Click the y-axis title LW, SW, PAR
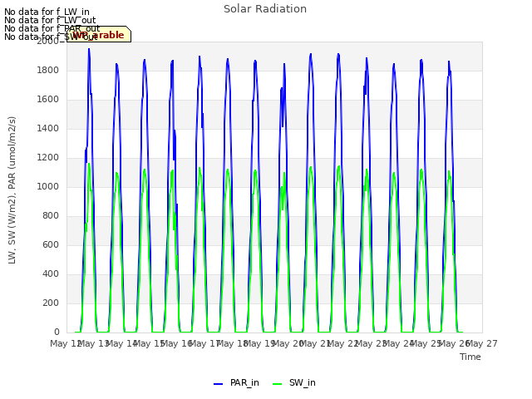This screenshot has width=532, height=399. (x=12, y=190)
